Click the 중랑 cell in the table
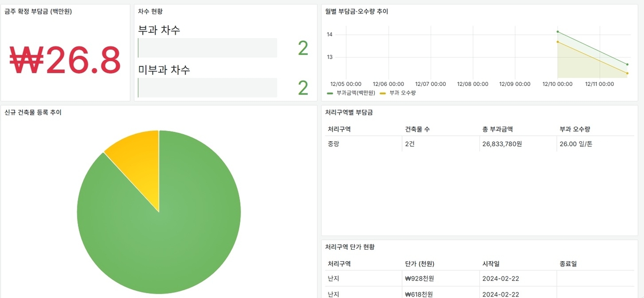 coord(334,144)
